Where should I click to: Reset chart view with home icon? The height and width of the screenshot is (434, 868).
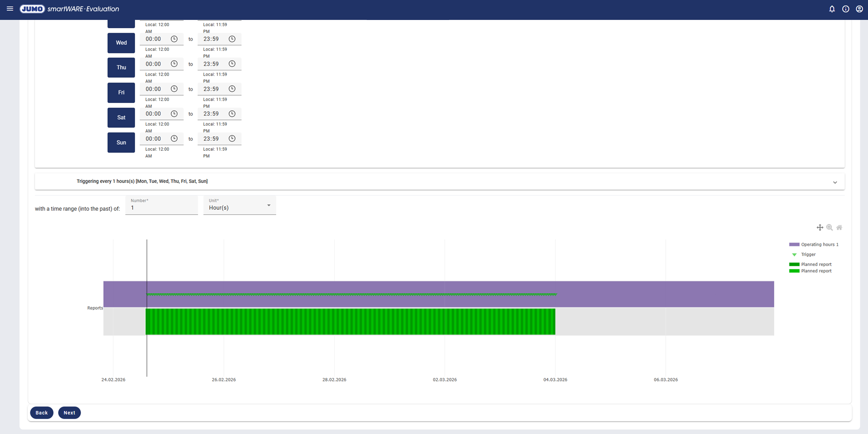[x=839, y=228]
